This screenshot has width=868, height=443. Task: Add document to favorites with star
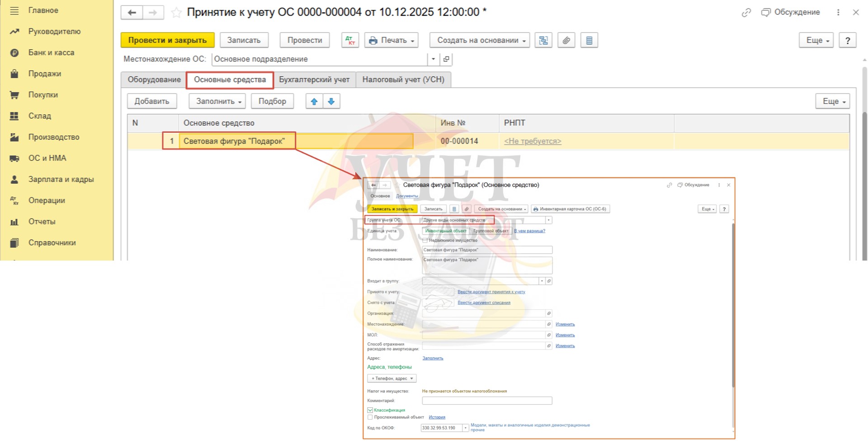[x=176, y=13]
